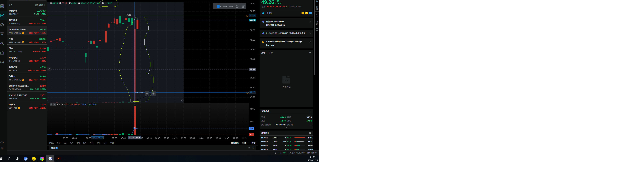
Task: Open line style dropdown in drawing toolbar
Action: click(x=225, y=6)
